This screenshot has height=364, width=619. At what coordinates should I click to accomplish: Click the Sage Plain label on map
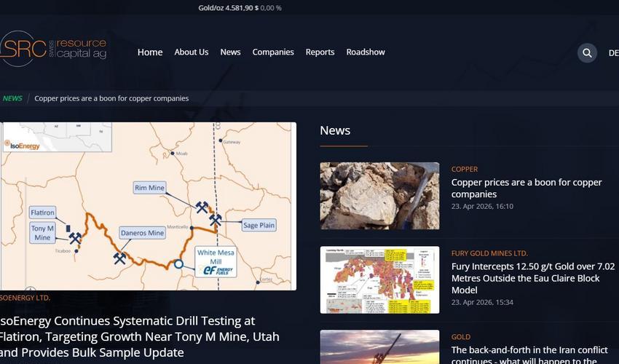coord(259,225)
